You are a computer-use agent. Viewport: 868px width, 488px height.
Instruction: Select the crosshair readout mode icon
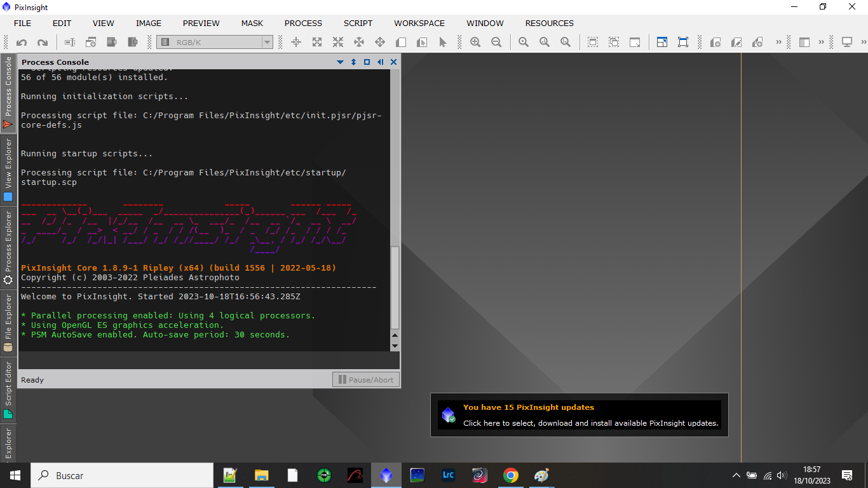(296, 43)
